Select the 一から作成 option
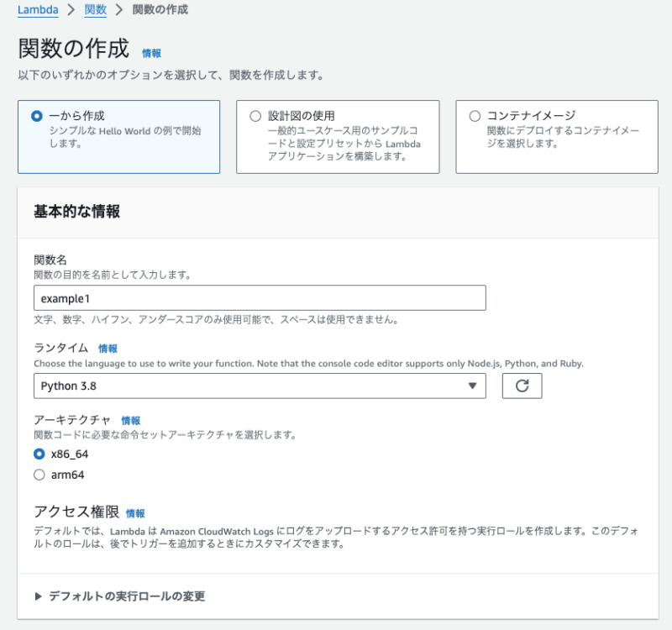 pos(36,116)
